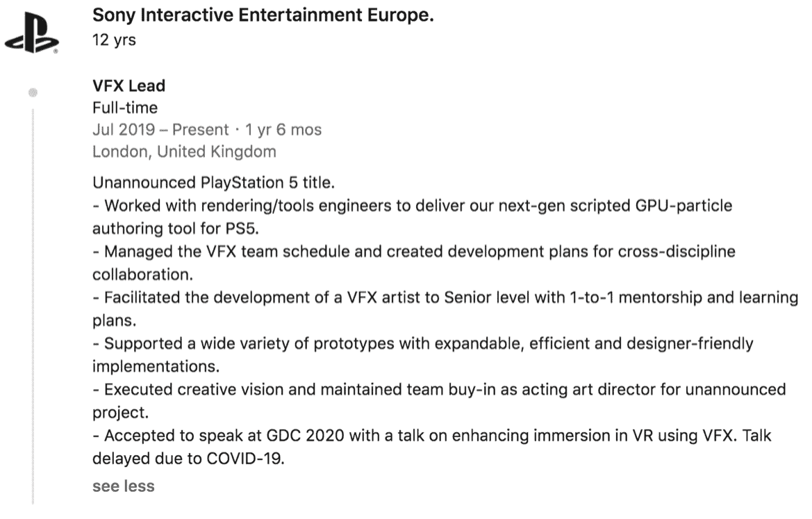
Task: Click the wide variety of prototypes bullet
Action: 422,355
